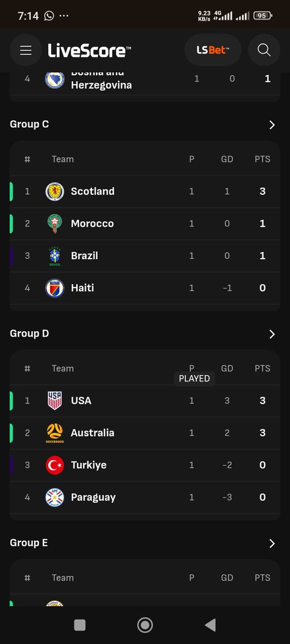Image resolution: width=290 pixels, height=644 pixels.
Task: Select the Paraguay team crest
Action: point(55,497)
